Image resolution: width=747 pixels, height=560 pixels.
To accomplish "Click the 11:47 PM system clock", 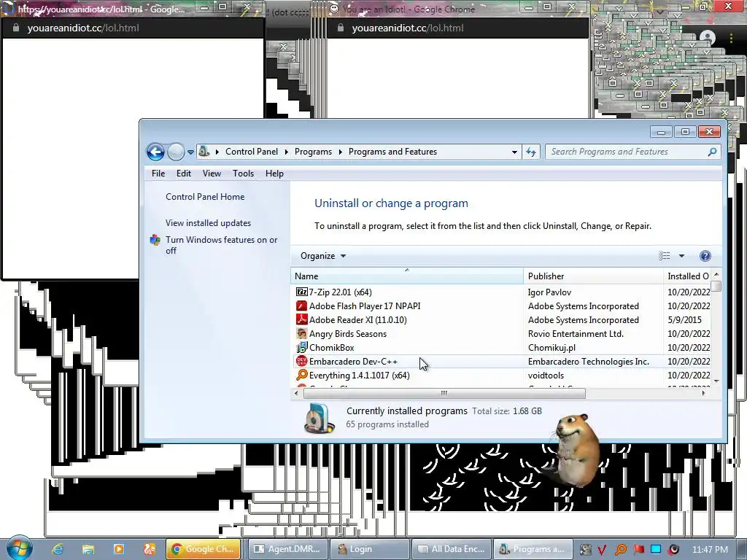I will point(710,549).
